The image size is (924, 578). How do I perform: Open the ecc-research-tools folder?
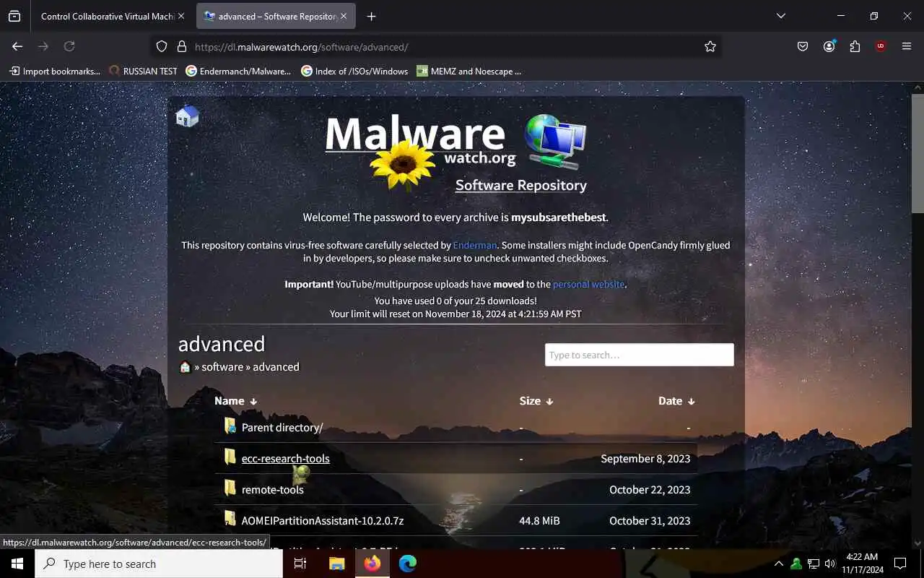click(285, 458)
